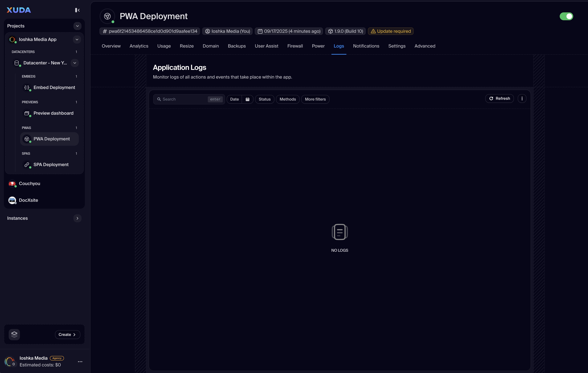Image resolution: width=588 pixels, height=373 pixels.
Task: Click the layers stack icon beside Create
Action: pyautogui.click(x=14, y=334)
